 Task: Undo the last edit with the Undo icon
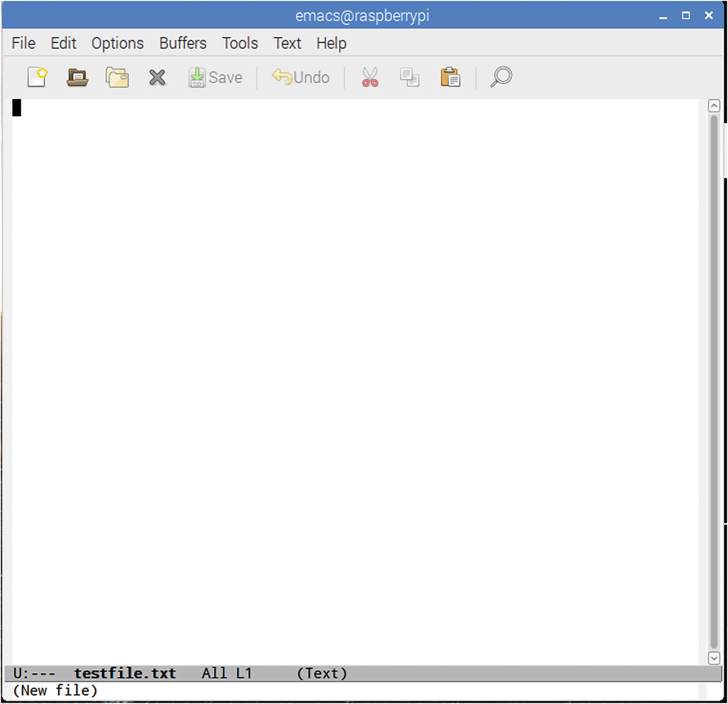pyautogui.click(x=300, y=77)
